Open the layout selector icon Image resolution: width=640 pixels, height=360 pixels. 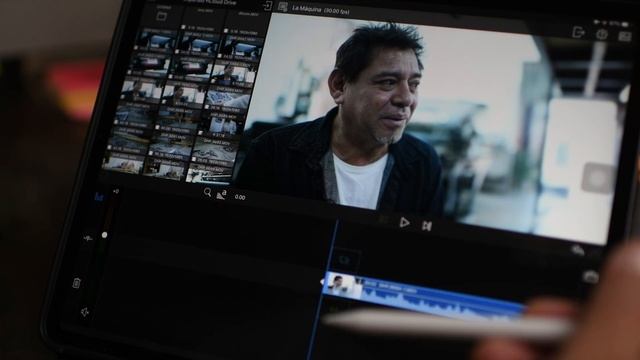[624, 37]
